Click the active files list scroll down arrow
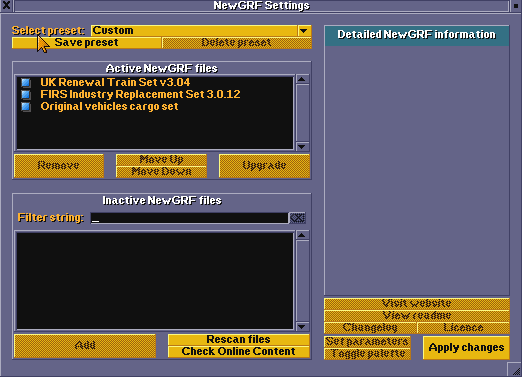Image resolution: width=522 pixels, height=377 pixels. [302, 146]
